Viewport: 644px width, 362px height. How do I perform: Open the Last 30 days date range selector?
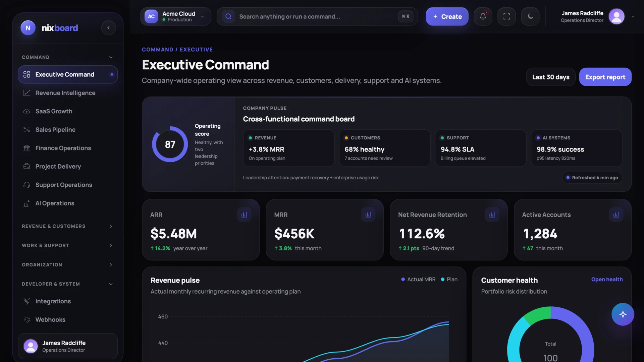(551, 77)
